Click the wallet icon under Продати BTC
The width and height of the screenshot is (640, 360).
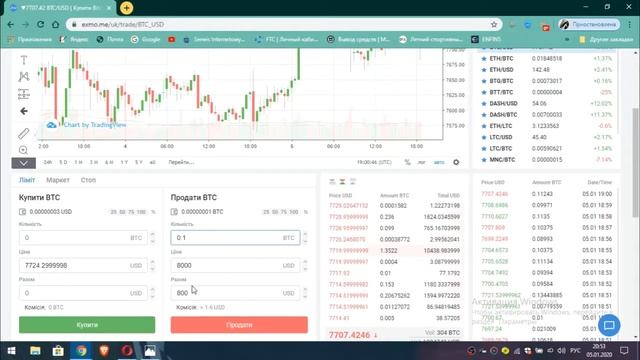[x=174, y=212]
